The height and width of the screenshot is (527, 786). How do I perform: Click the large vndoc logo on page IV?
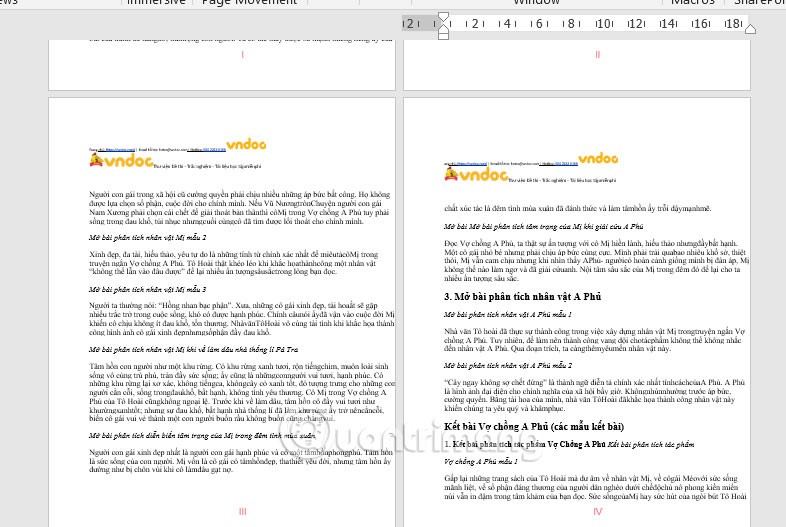(476, 174)
